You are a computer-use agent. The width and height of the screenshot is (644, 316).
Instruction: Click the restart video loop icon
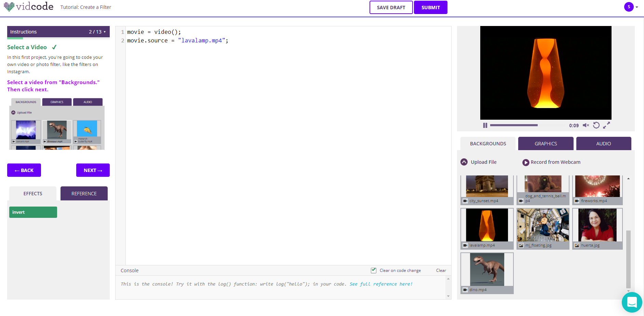[596, 126]
